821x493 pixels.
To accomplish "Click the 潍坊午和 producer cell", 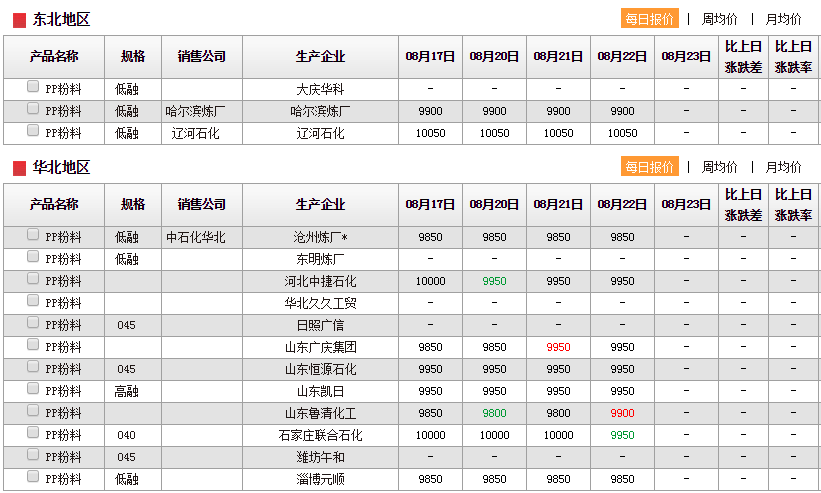I will 320,457.
